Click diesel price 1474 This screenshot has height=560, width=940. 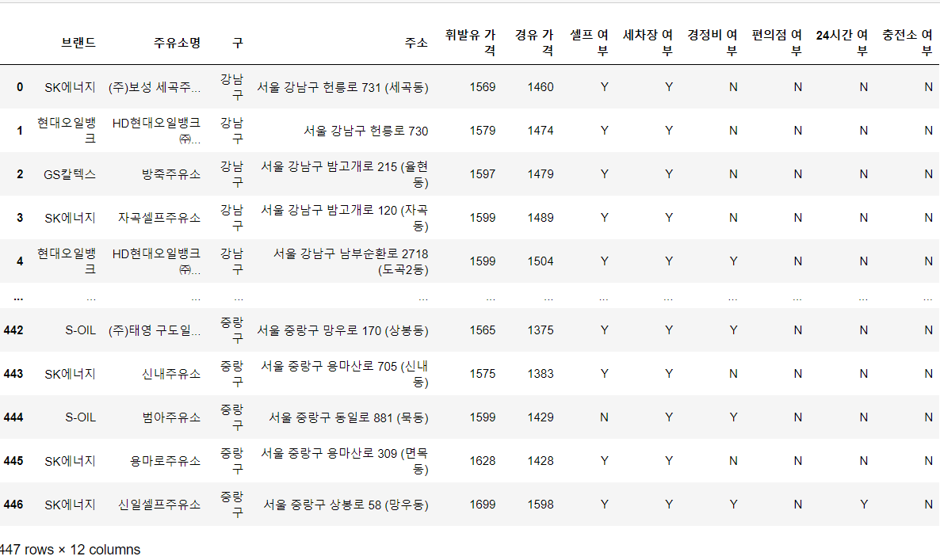(x=541, y=131)
